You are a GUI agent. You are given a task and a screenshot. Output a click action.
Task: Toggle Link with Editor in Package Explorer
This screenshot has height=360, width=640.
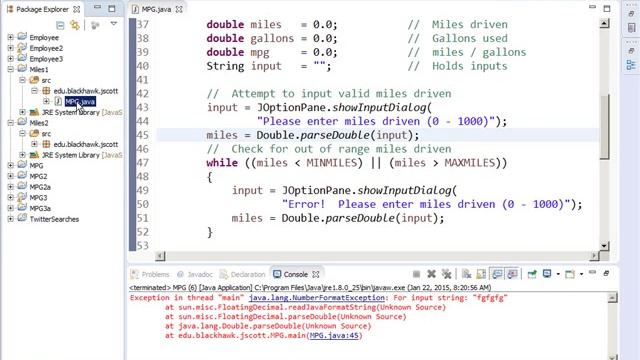[x=75, y=25]
